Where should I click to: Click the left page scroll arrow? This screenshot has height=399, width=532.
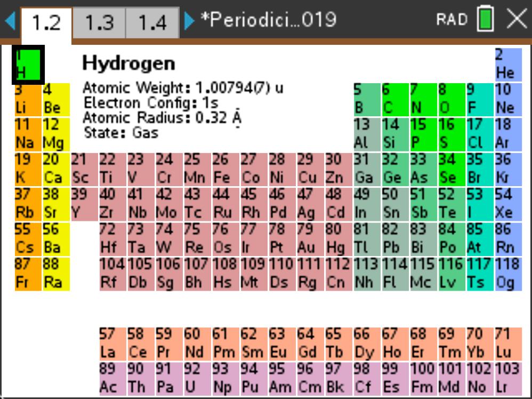10,21
